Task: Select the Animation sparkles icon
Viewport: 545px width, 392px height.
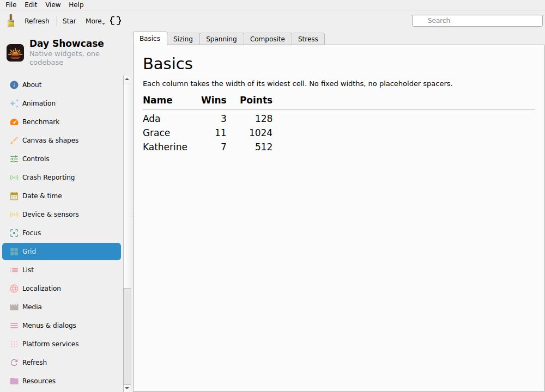Action: point(14,103)
